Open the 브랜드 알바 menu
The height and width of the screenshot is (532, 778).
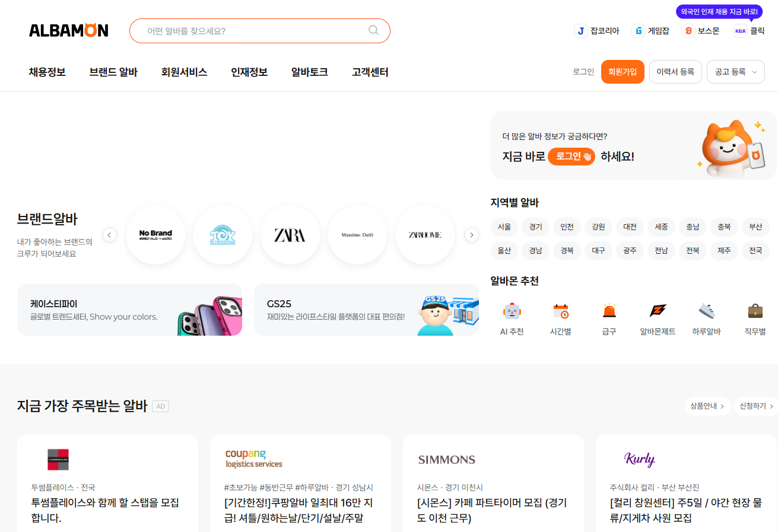(113, 72)
